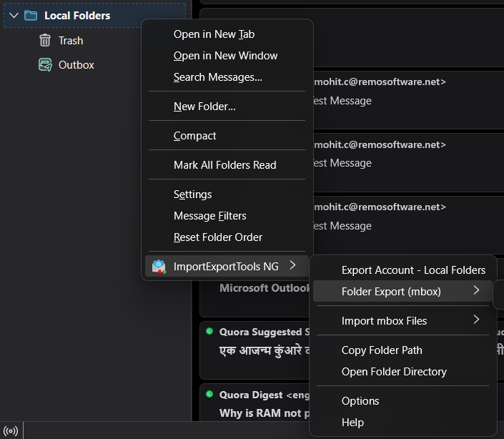
Task: Click the online status broadcast icon
Action: (x=11, y=430)
